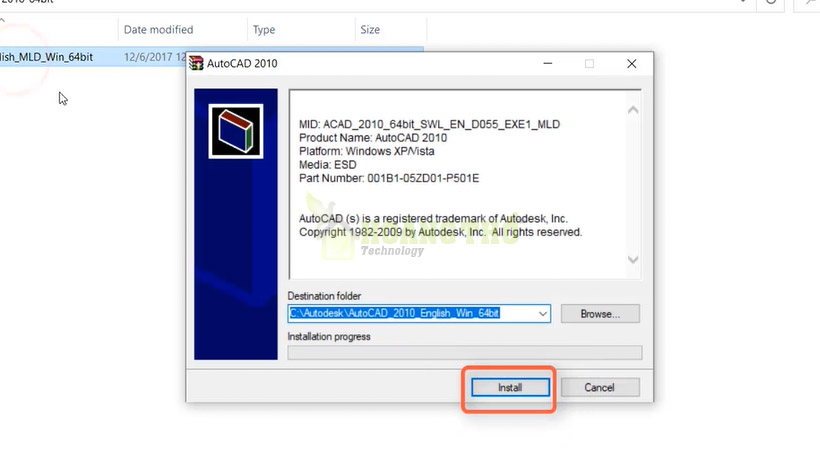The width and height of the screenshot is (820, 450).
Task: Click the 'Part Number: 001B1-05ZD01-P501E' line
Action: pyautogui.click(x=389, y=178)
